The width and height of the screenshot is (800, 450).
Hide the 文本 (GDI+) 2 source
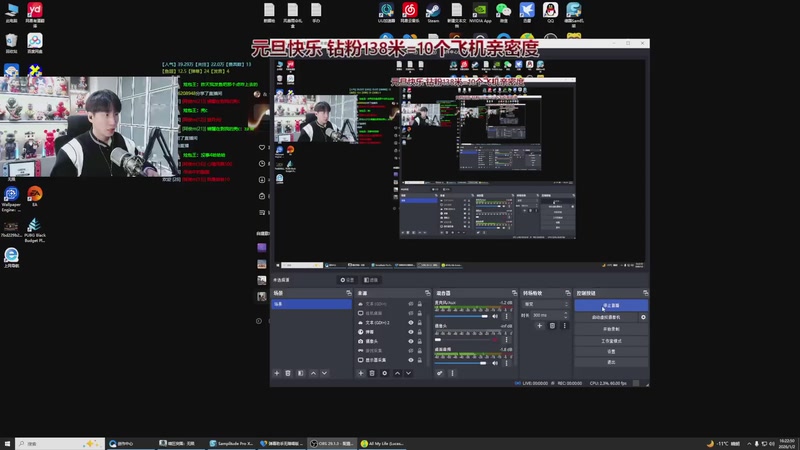pyautogui.click(x=411, y=322)
